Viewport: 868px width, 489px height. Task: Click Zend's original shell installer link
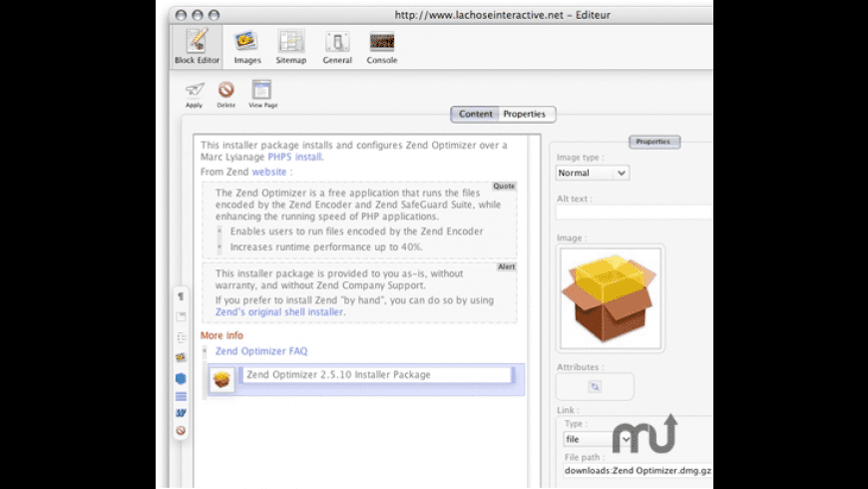click(x=279, y=311)
